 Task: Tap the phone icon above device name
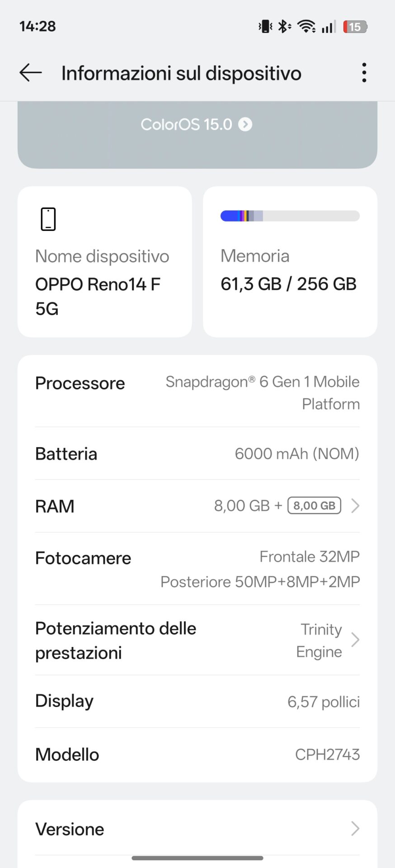point(48,219)
